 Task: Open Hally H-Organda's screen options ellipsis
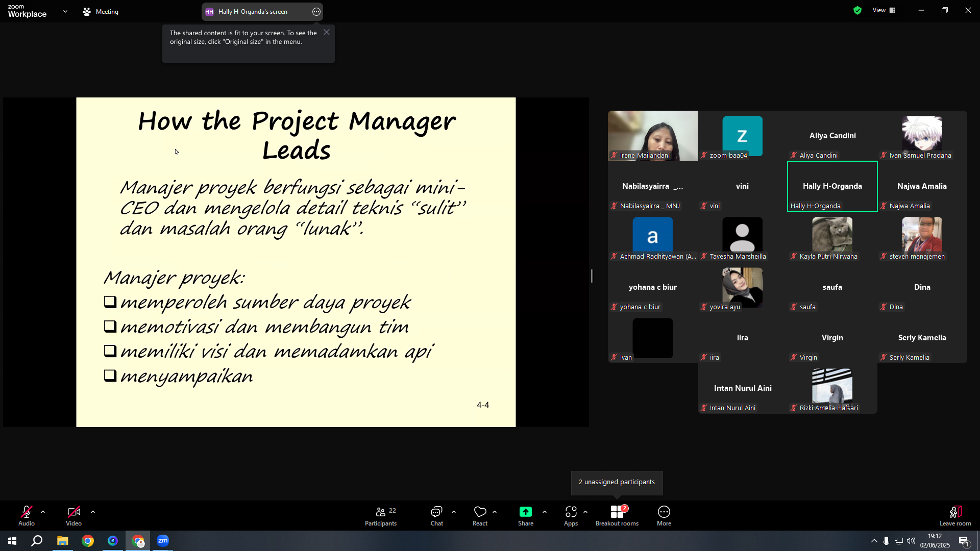tap(316, 12)
